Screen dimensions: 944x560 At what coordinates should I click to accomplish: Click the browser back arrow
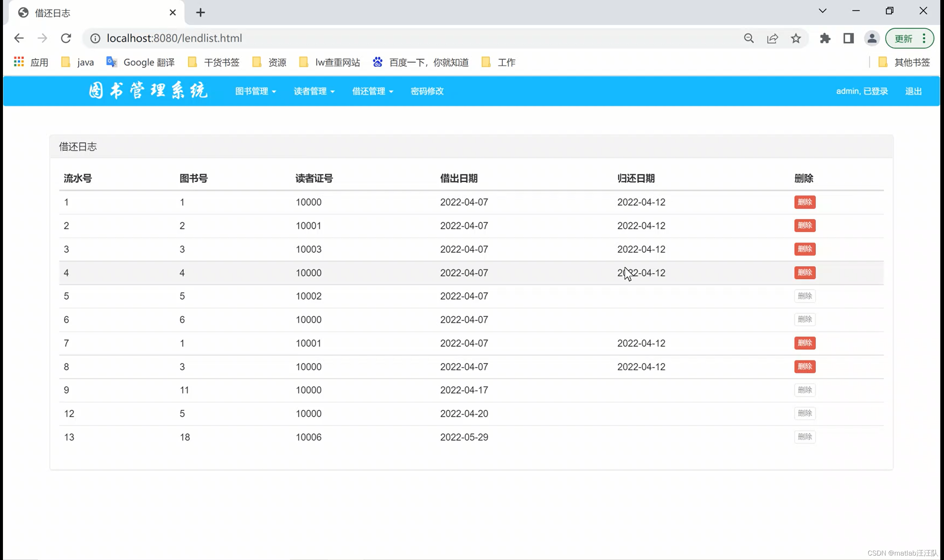(19, 38)
